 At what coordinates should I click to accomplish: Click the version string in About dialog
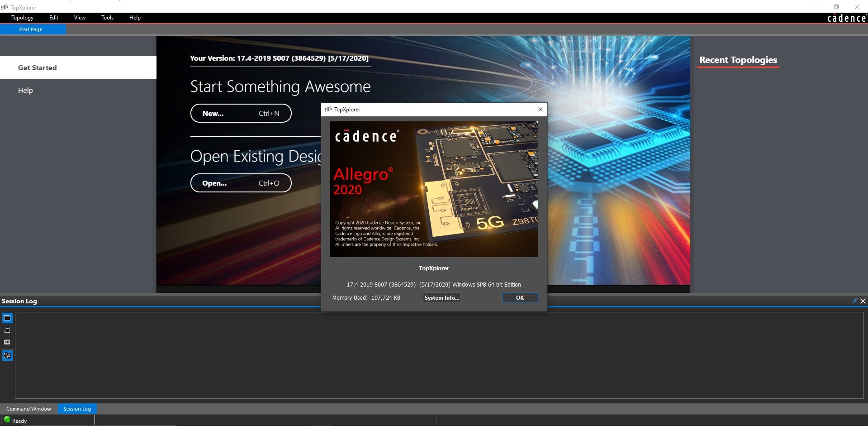pos(434,284)
